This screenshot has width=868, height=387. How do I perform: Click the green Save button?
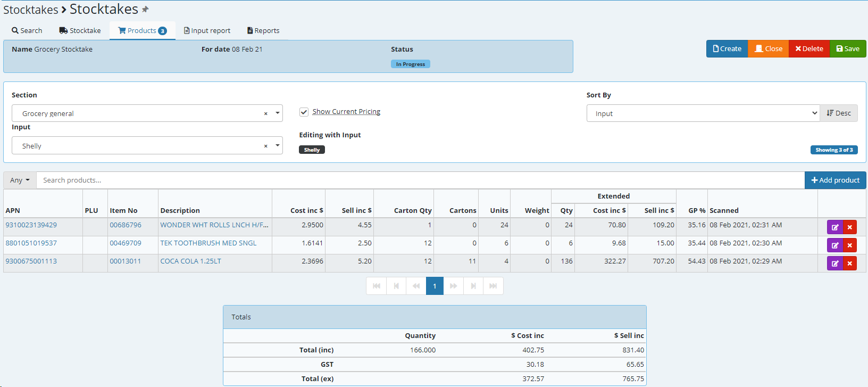(x=848, y=48)
